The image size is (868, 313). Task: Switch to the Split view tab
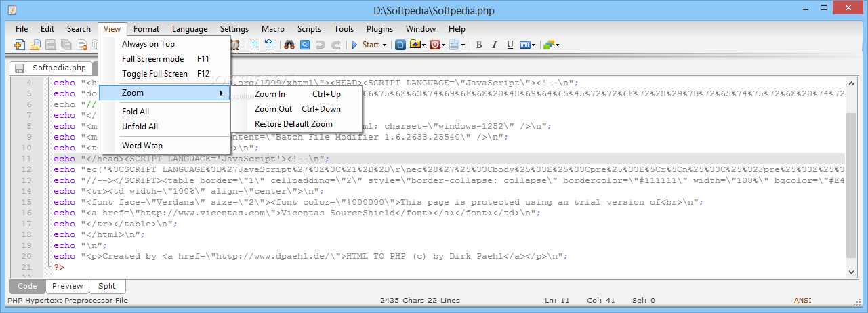click(106, 286)
